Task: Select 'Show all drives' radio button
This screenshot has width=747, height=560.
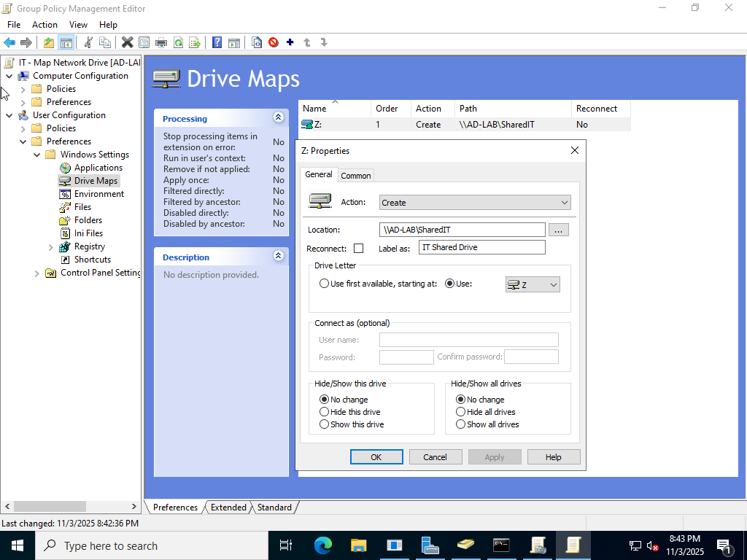Action: pyautogui.click(x=460, y=424)
